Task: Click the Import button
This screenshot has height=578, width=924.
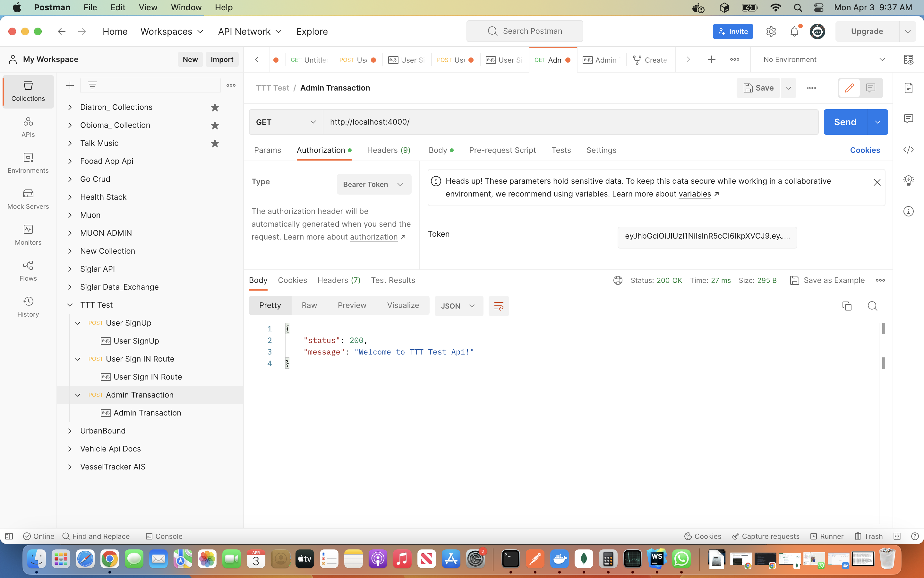Action: 222,59
